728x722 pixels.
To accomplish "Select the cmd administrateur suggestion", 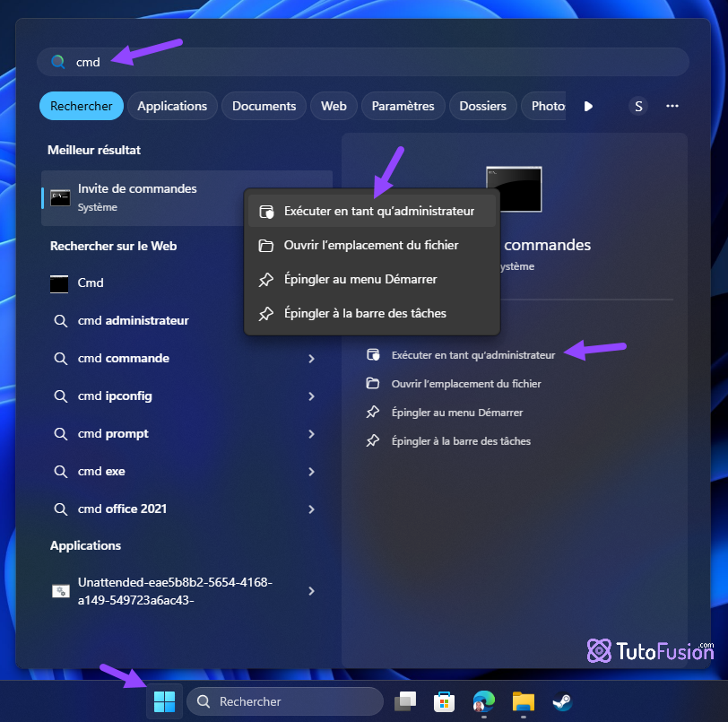I will pyautogui.click(x=142, y=320).
